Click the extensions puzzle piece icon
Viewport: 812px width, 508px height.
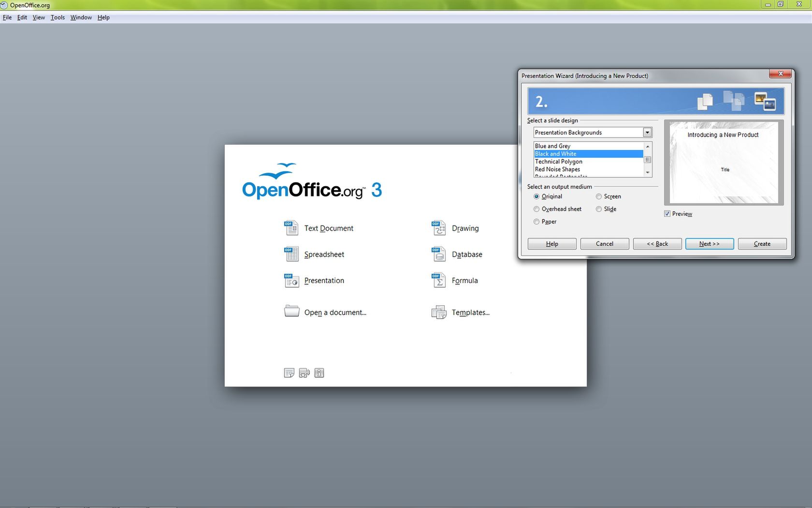[x=304, y=373]
